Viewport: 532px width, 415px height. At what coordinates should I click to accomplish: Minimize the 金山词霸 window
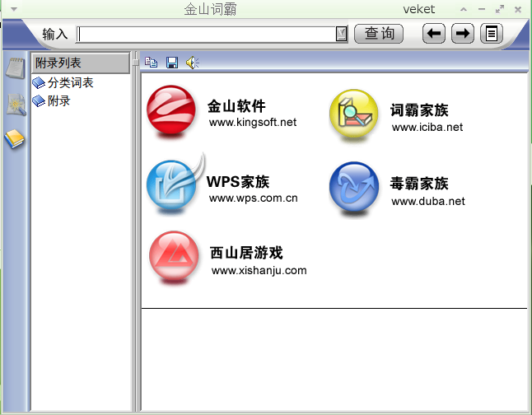pyautogui.click(x=482, y=10)
